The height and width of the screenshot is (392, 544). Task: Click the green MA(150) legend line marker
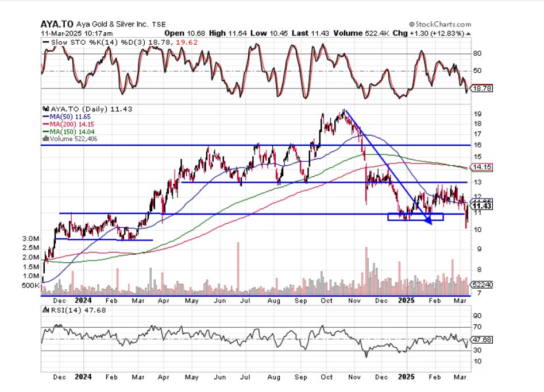[46, 131]
